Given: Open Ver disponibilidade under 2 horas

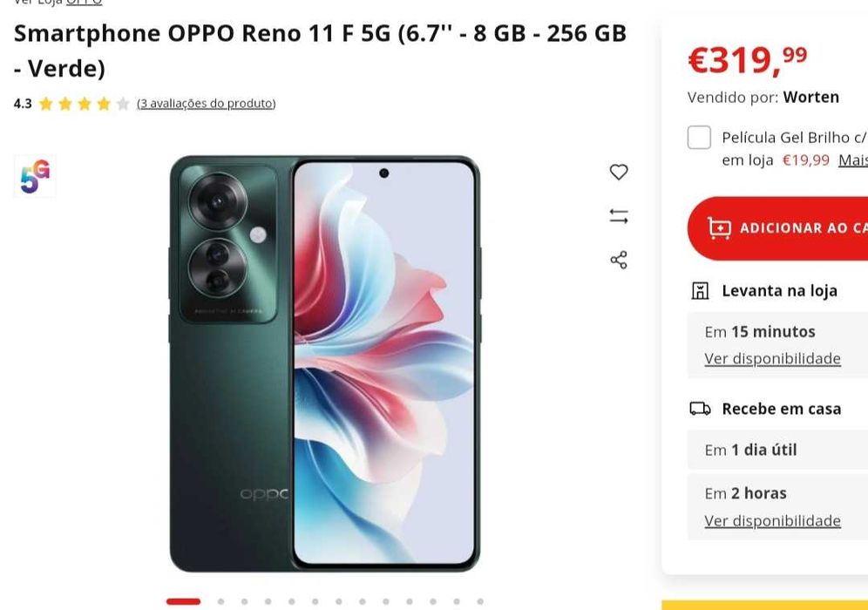Looking at the screenshot, I should point(772,521).
